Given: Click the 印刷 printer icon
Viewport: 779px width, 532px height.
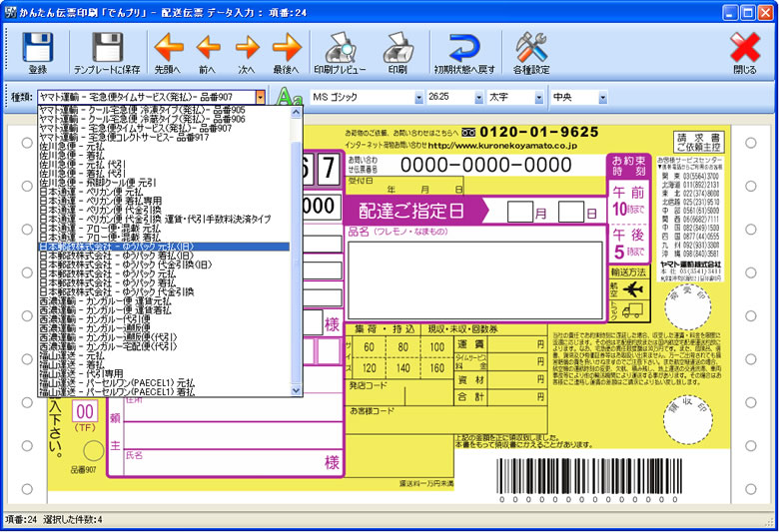Looking at the screenshot, I should click(397, 47).
